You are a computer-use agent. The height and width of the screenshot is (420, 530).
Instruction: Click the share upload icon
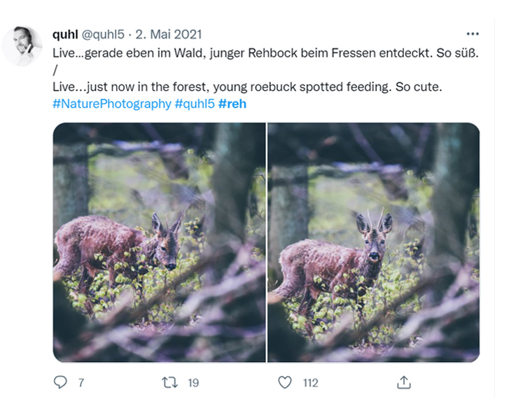403,382
